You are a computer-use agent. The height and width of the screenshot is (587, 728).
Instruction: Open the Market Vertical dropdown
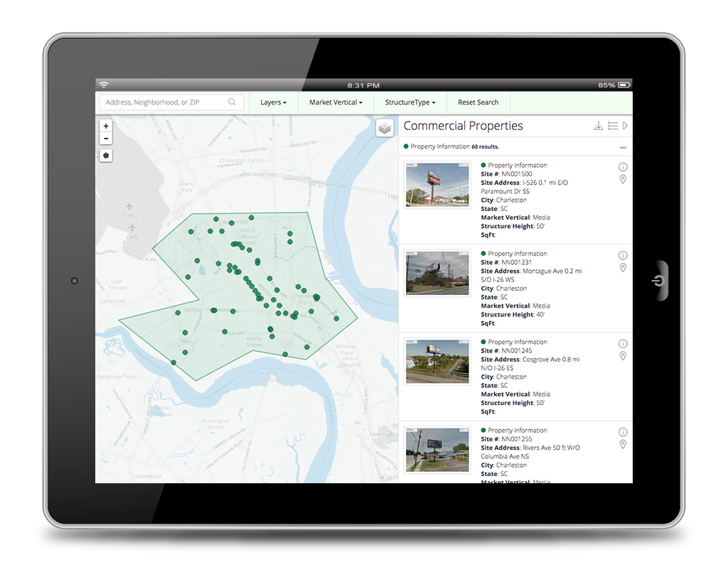[336, 102]
